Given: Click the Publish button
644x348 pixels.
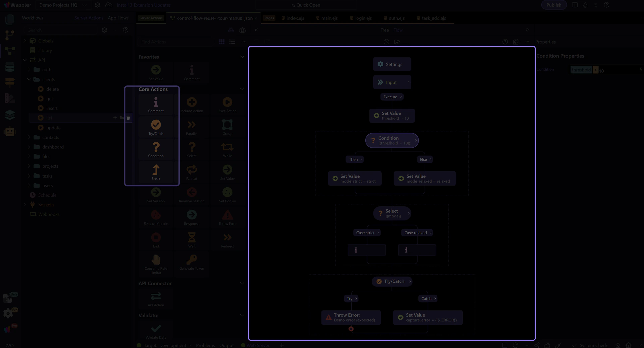Looking at the screenshot, I should coord(553,5).
